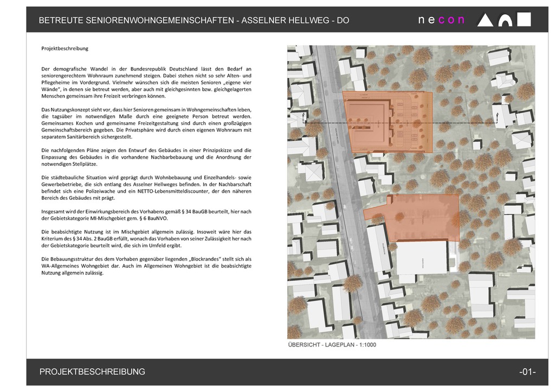Screen dimensions: 555x392
Task: Click the caption ÜBERSICHT - LAGEPLAN - 1:1000
Action: 332,345
